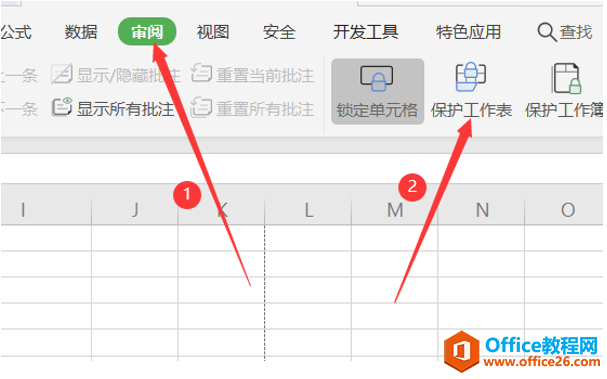Click the 重置当前批注 text label
This screenshot has height=379, width=607.
point(265,75)
